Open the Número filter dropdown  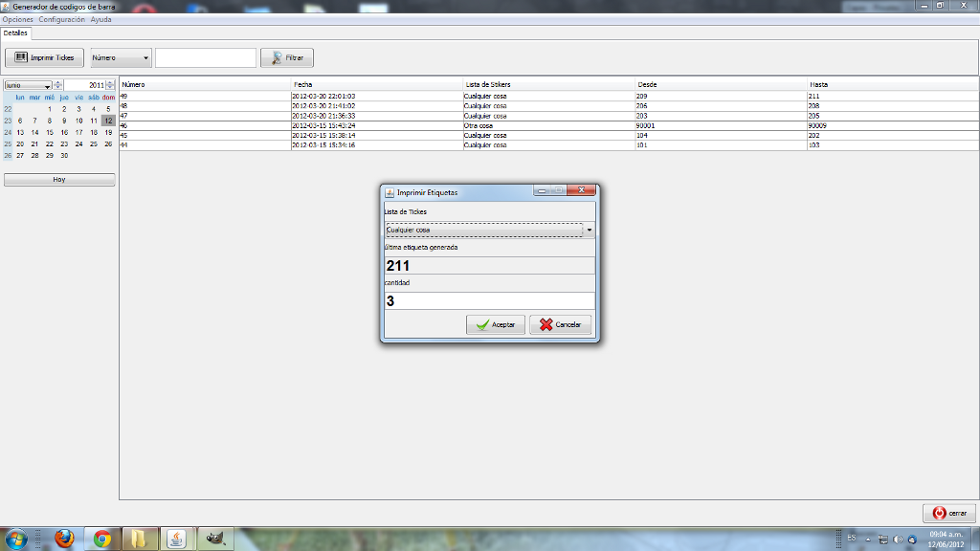(x=121, y=57)
